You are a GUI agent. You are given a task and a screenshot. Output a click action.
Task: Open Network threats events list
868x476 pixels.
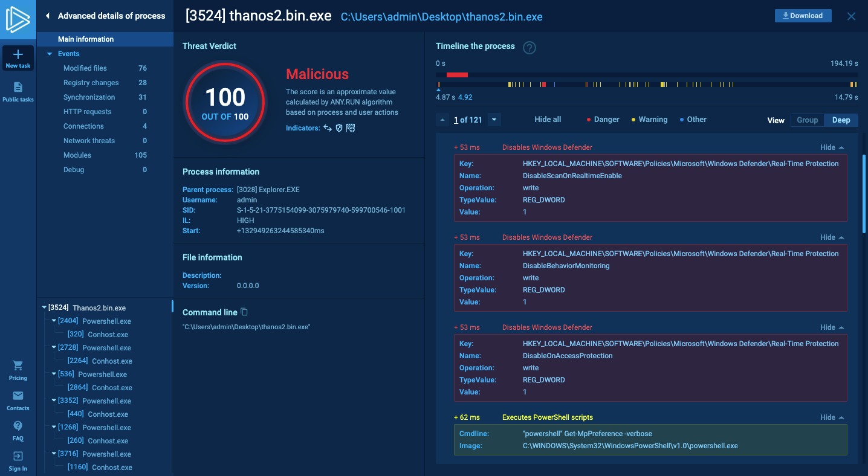tap(105, 141)
